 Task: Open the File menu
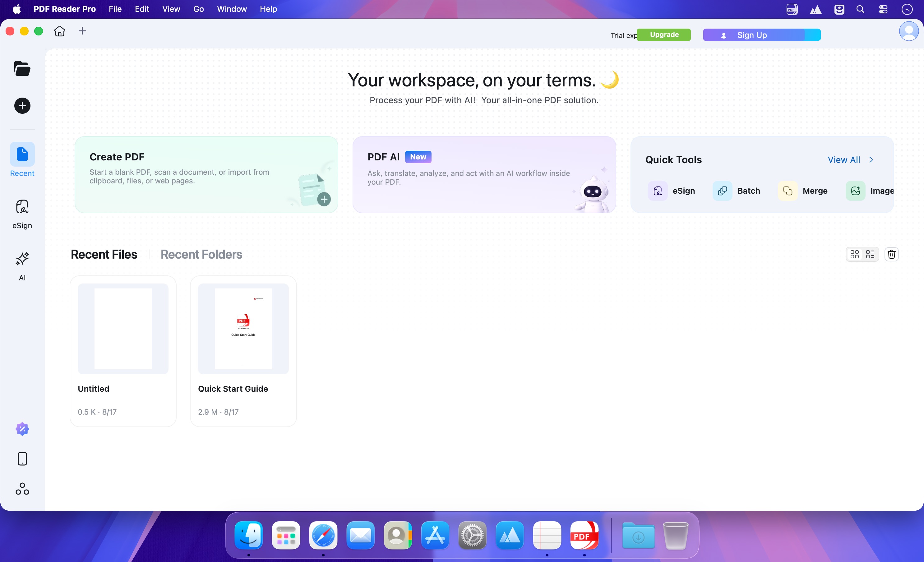coord(115,9)
